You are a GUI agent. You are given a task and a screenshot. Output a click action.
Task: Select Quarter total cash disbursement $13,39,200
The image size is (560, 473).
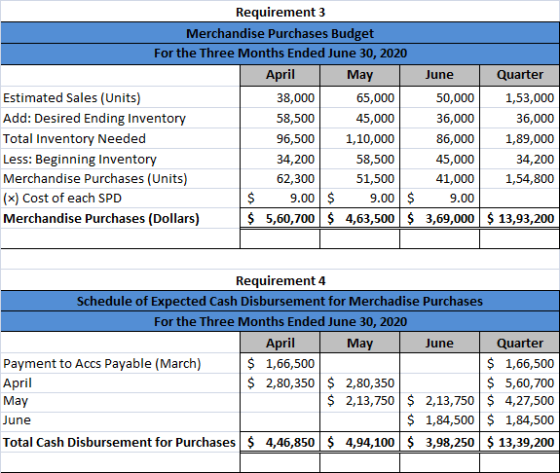[x=520, y=442]
